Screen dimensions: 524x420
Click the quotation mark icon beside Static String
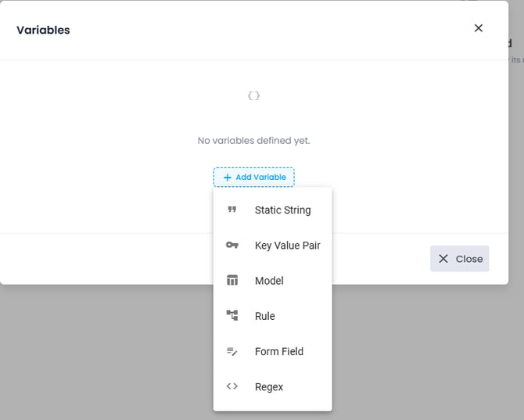point(231,210)
